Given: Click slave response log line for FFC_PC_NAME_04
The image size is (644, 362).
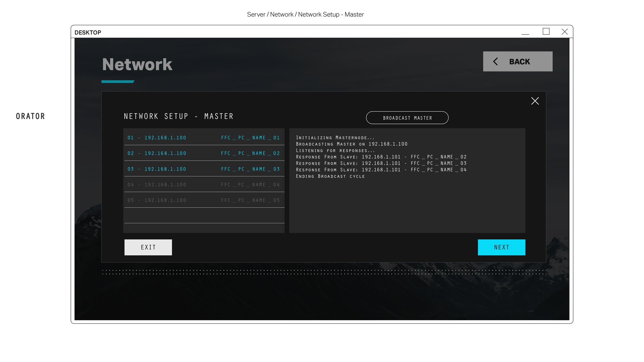Looking at the screenshot, I should 381,170.
